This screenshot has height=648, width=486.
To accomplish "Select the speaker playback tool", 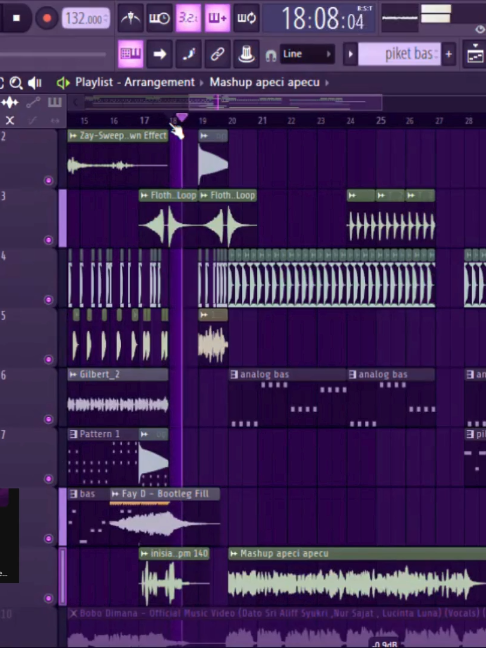I will click(x=35, y=83).
